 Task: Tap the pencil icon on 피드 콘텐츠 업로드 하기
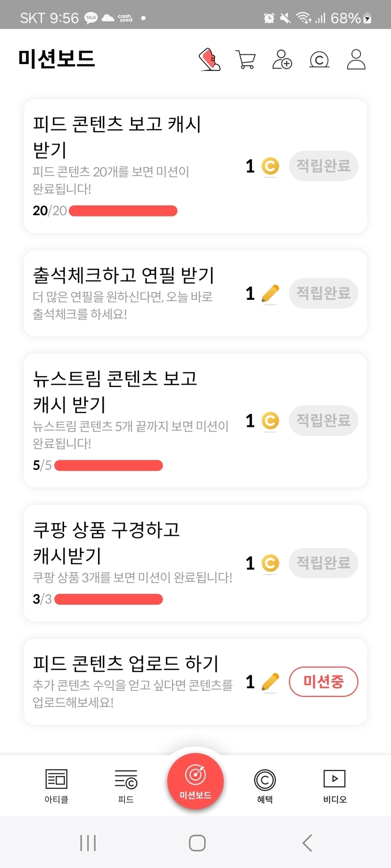click(x=270, y=682)
